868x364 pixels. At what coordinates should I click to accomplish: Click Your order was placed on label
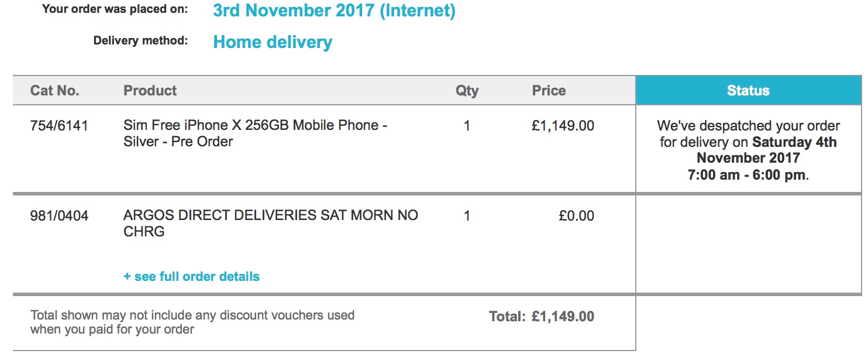tap(115, 9)
